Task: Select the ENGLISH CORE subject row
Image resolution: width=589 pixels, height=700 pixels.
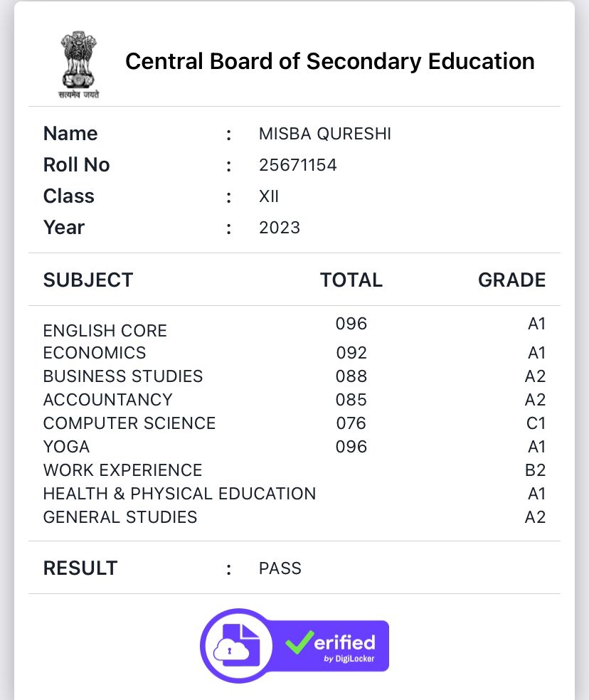Action: click(x=294, y=327)
